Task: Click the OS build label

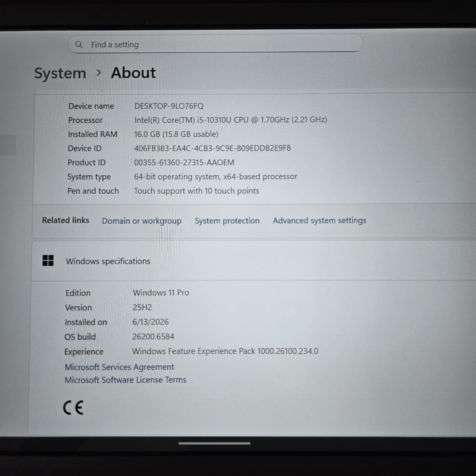Action: (x=80, y=337)
